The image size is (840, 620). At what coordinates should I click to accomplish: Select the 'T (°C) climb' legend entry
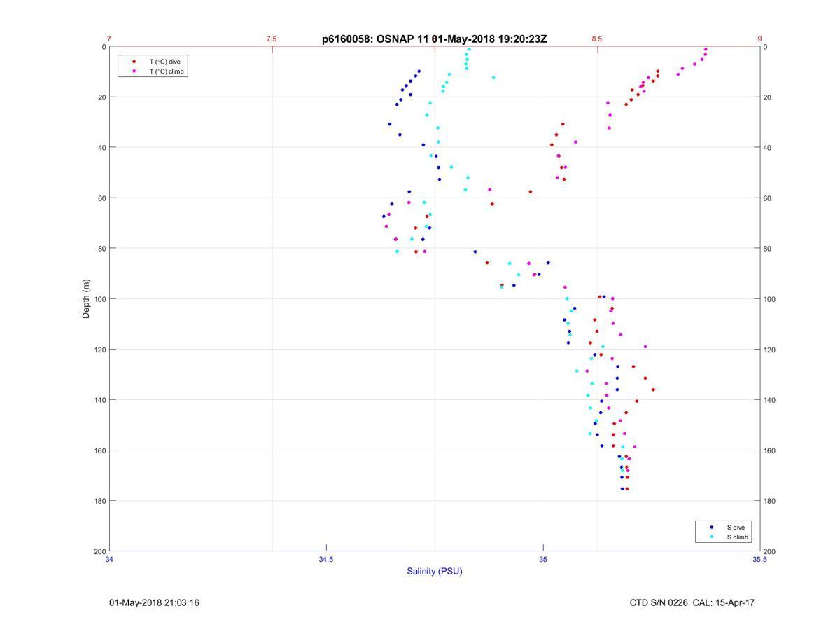(167, 71)
